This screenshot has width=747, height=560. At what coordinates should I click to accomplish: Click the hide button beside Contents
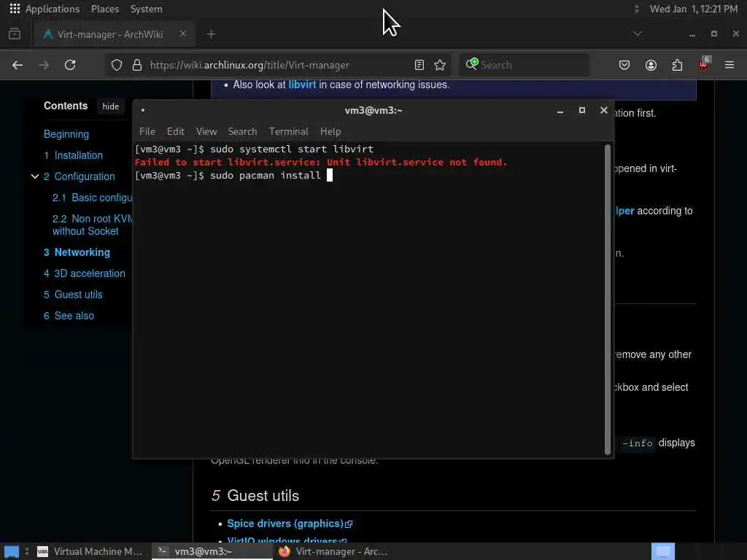tap(111, 106)
